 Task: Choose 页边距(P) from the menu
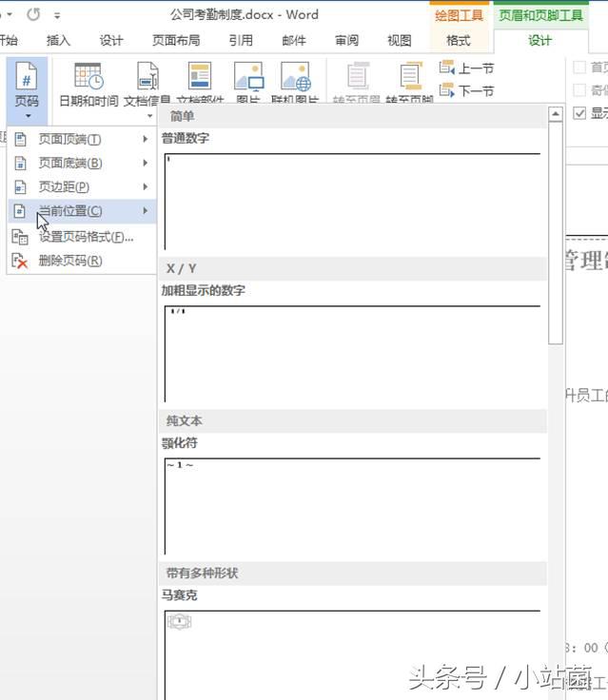82,186
